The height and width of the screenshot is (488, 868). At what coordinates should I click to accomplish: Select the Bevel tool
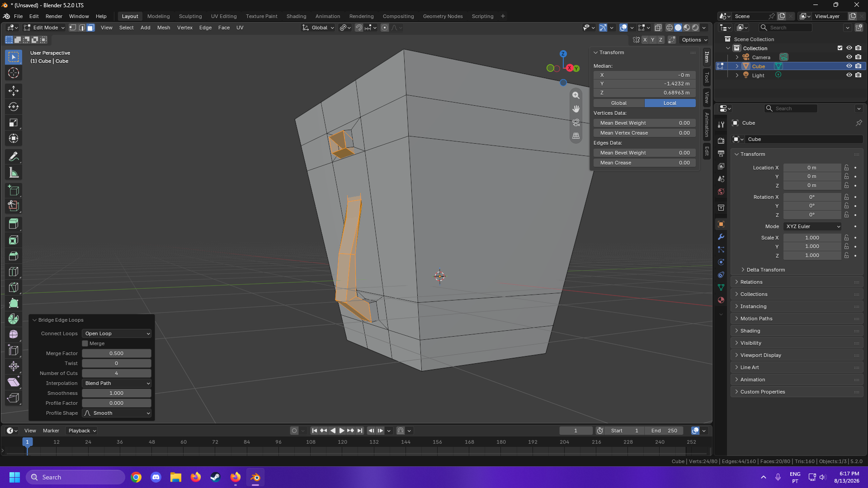[14, 256]
